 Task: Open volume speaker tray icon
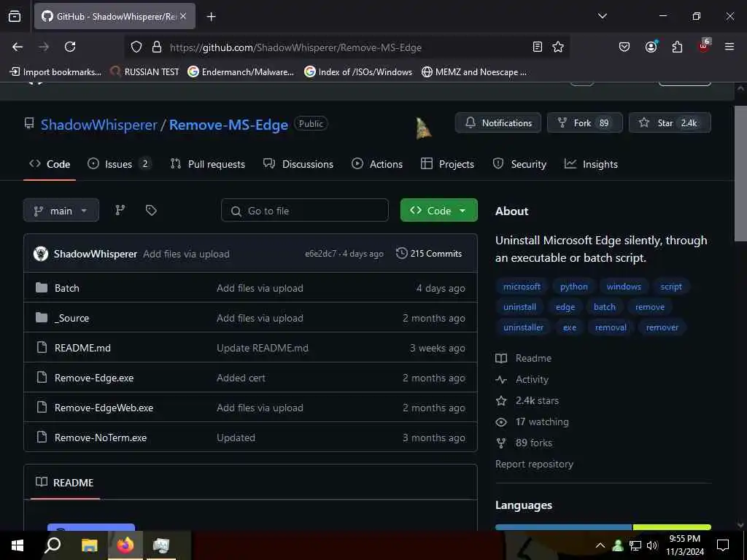point(651,545)
